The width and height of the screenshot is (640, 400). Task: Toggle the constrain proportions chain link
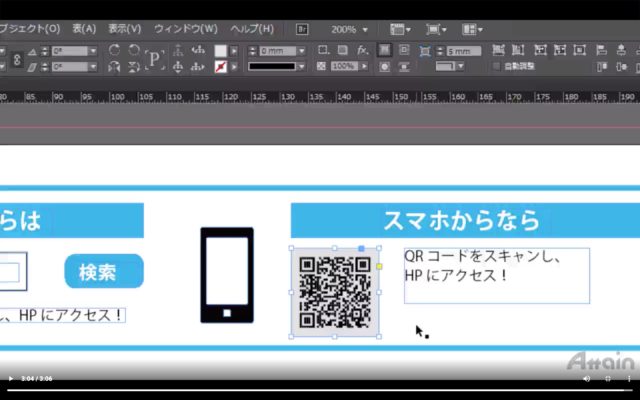[17, 59]
